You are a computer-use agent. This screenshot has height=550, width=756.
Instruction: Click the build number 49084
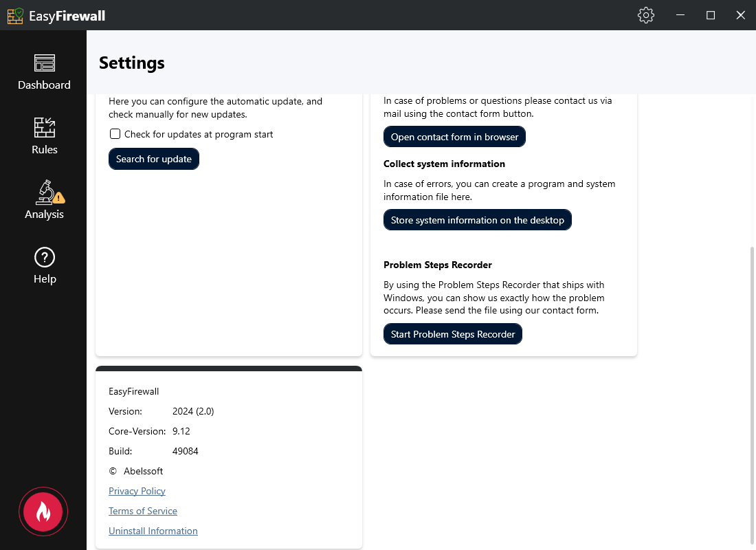185,451
